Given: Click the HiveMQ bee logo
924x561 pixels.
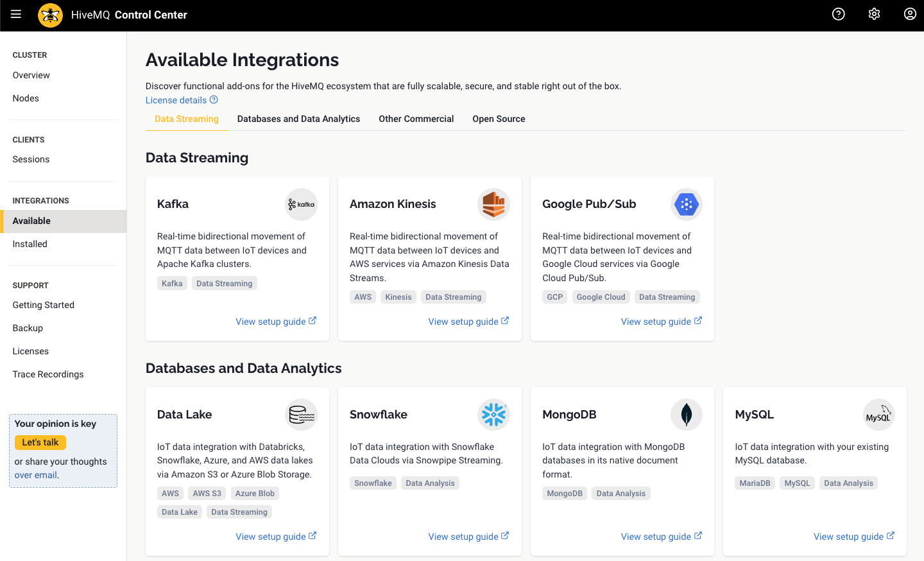Looking at the screenshot, I should (x=50, y=15).
